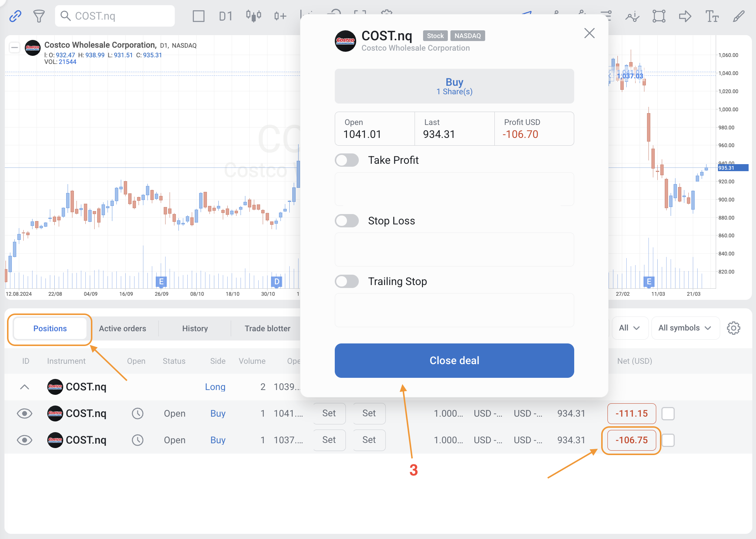Enable the Take Profit toggle

point(347,160)
